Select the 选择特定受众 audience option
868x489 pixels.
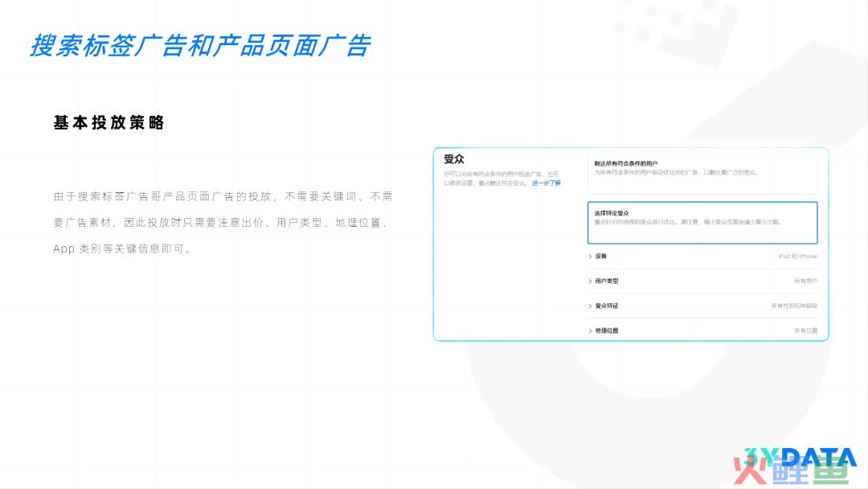[702, 223]
